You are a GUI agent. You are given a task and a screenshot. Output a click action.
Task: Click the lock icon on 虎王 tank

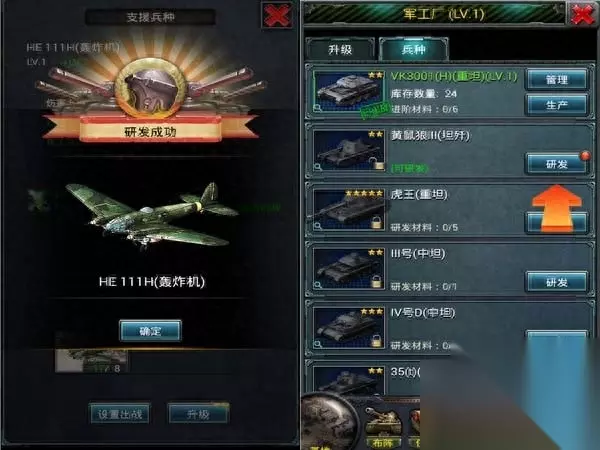click(x=377, y=222)
